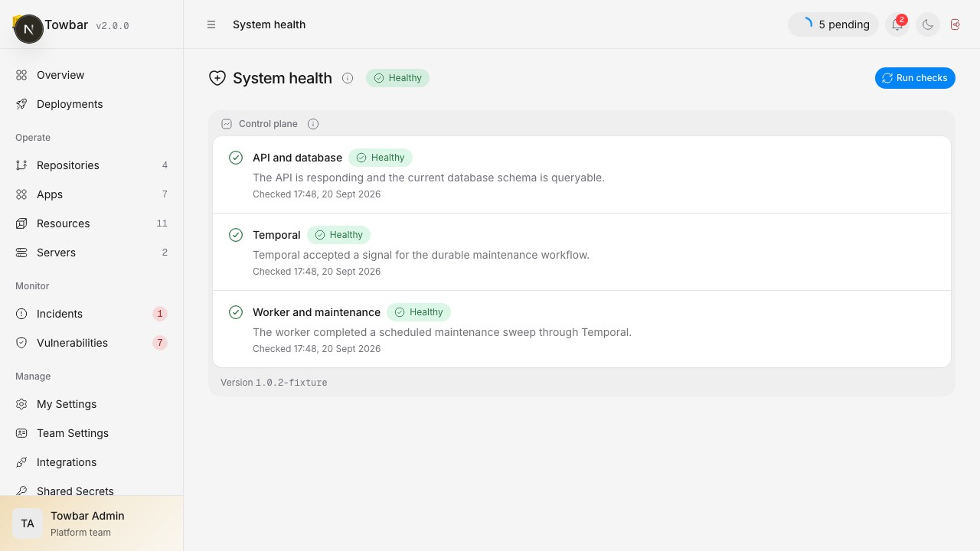Open the Towbar Admin user panel
This screenshot has width=980, height=551.
[91, 523]
